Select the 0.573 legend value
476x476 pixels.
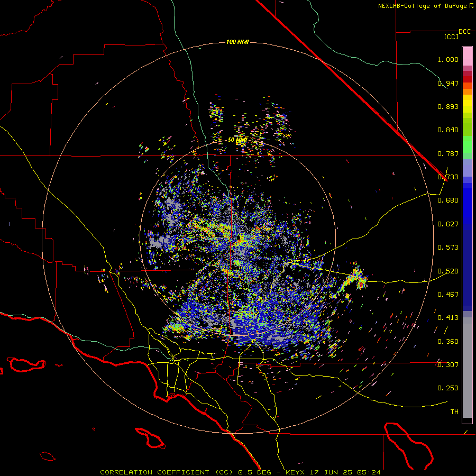point(448,248)
